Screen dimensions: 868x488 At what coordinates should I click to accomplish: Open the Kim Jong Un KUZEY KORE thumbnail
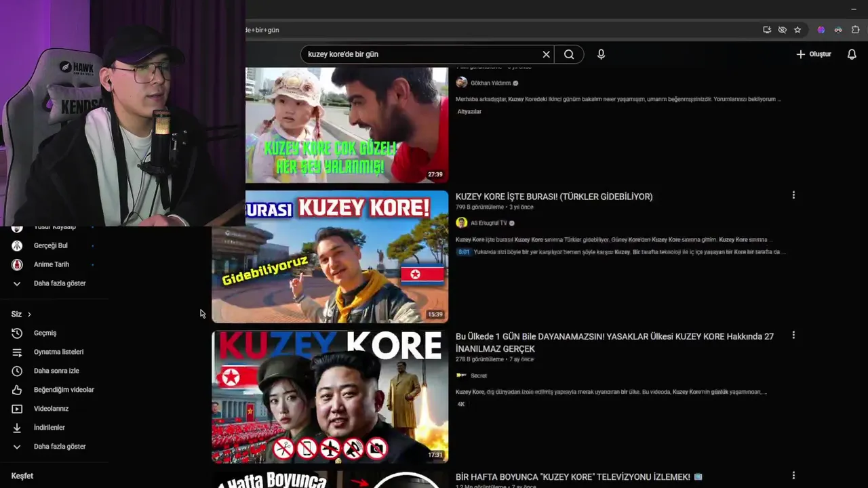[330, 397]
